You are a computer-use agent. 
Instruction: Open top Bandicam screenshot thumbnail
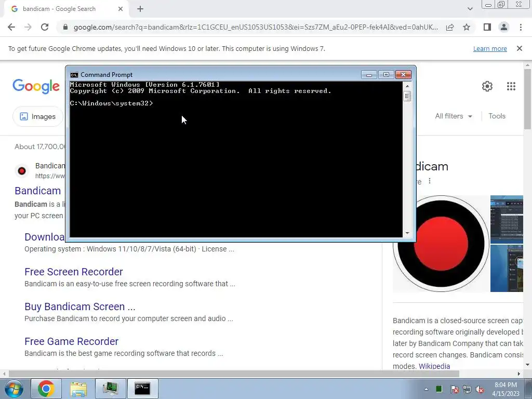pos(507,219)
